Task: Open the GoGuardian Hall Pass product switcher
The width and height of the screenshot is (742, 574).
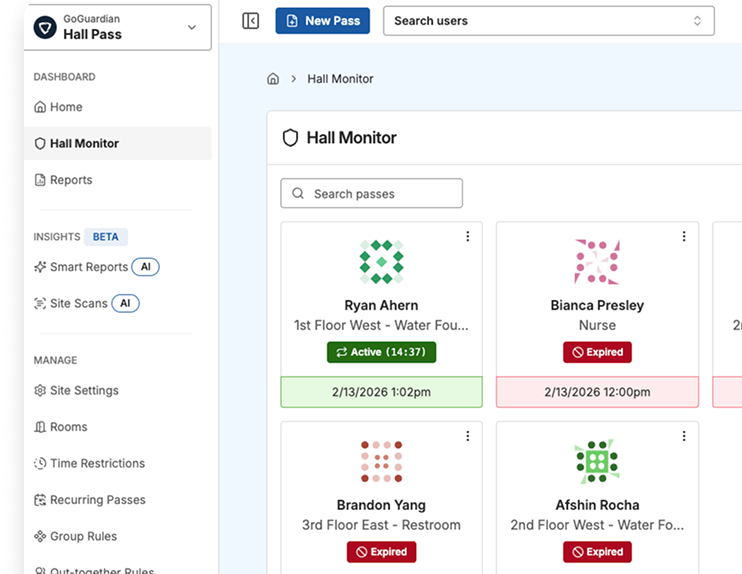Action: (117, 27)
